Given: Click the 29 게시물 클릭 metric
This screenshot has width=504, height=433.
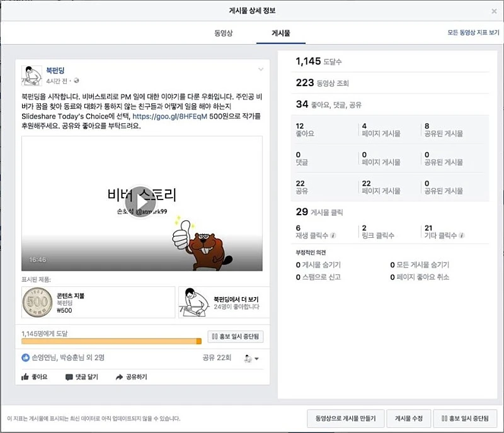Looking at the screenshot, I should coord(319,212).
